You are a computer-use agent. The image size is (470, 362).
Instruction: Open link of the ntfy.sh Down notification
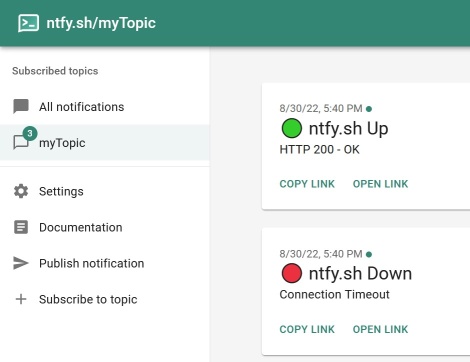[380, 329]
